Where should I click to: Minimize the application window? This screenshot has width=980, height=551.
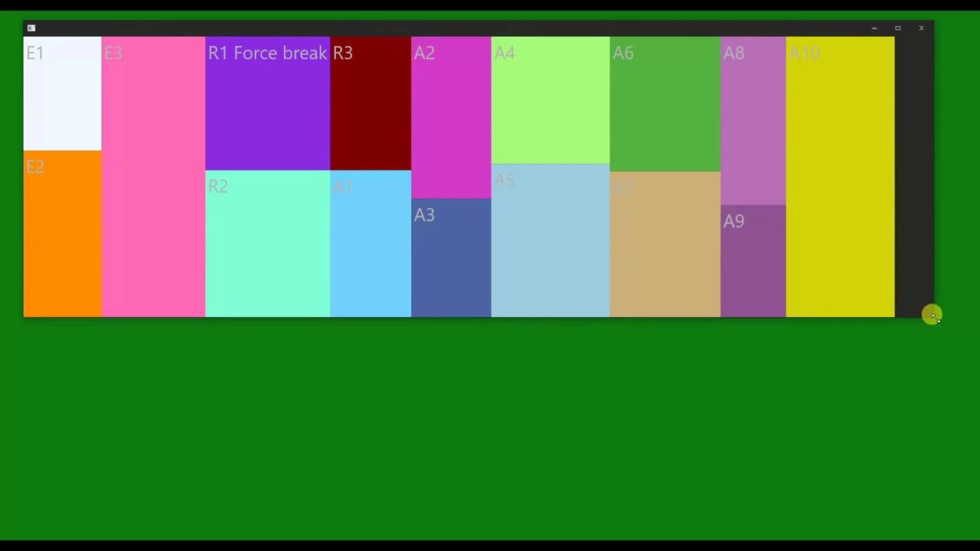pyautogui.click(x=874, y=28)
